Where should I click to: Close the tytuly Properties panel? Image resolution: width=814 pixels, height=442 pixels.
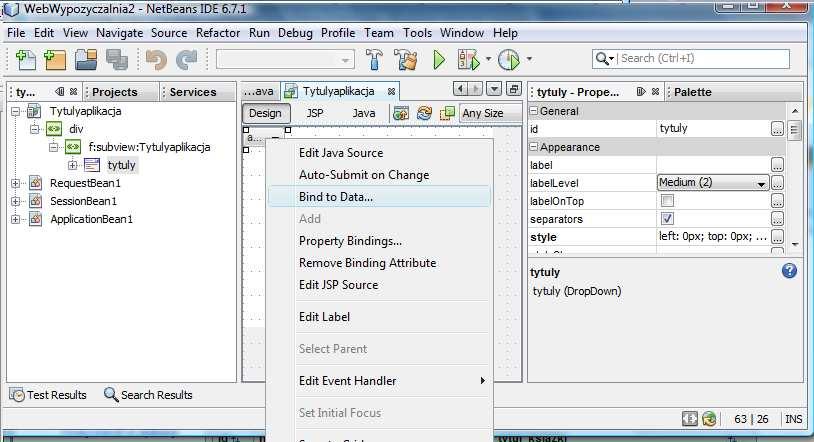pyautogui.click(x=656, y=91)
